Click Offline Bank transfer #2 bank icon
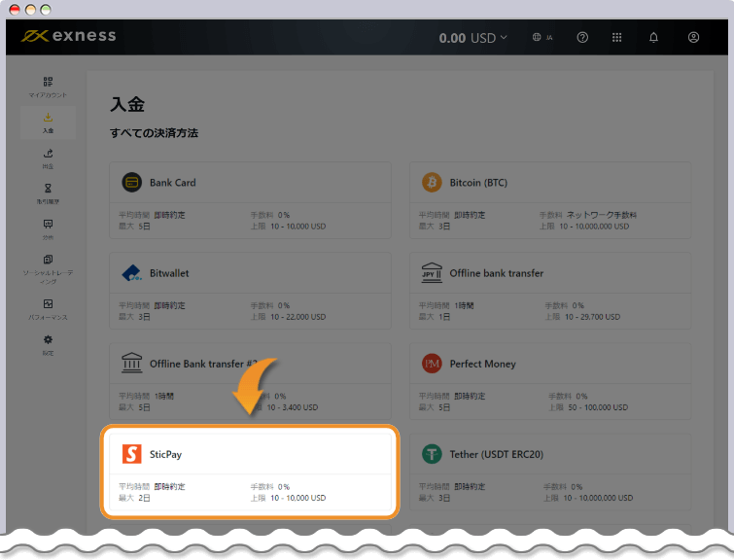 click(132, 363)
